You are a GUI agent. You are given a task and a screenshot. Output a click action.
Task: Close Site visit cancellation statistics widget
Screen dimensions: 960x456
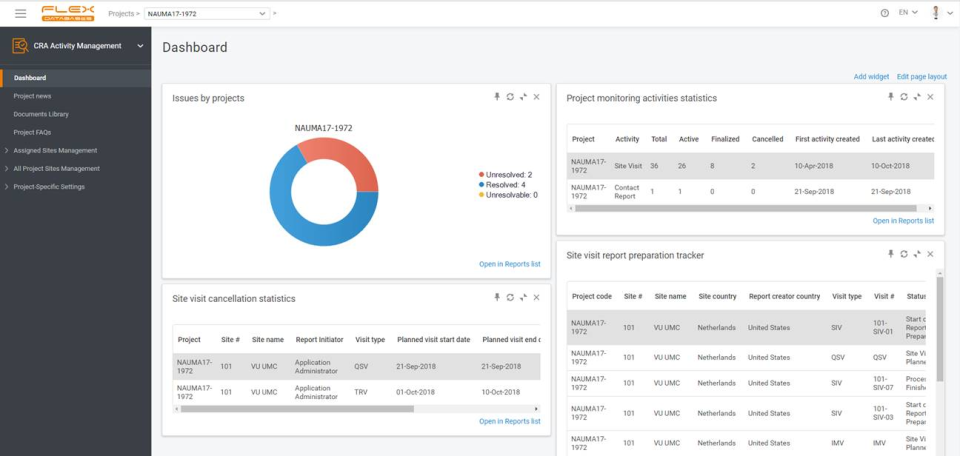coord(536,297)
